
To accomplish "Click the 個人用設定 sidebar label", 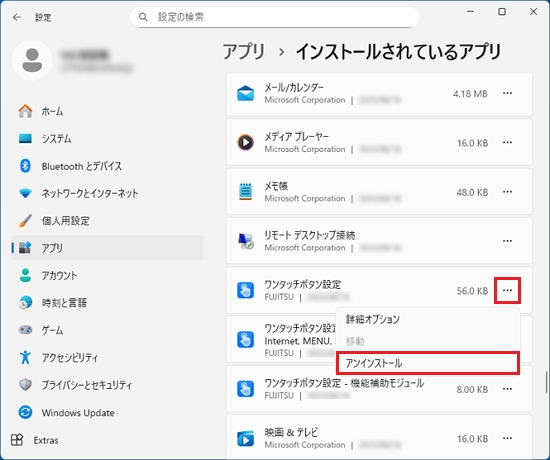I will pyautogui.click(x=66, y=221).
